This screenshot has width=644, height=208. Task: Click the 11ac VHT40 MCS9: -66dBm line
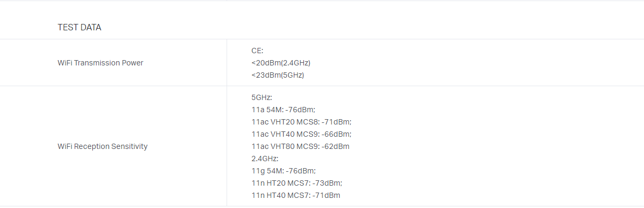(x=302, y=134)
